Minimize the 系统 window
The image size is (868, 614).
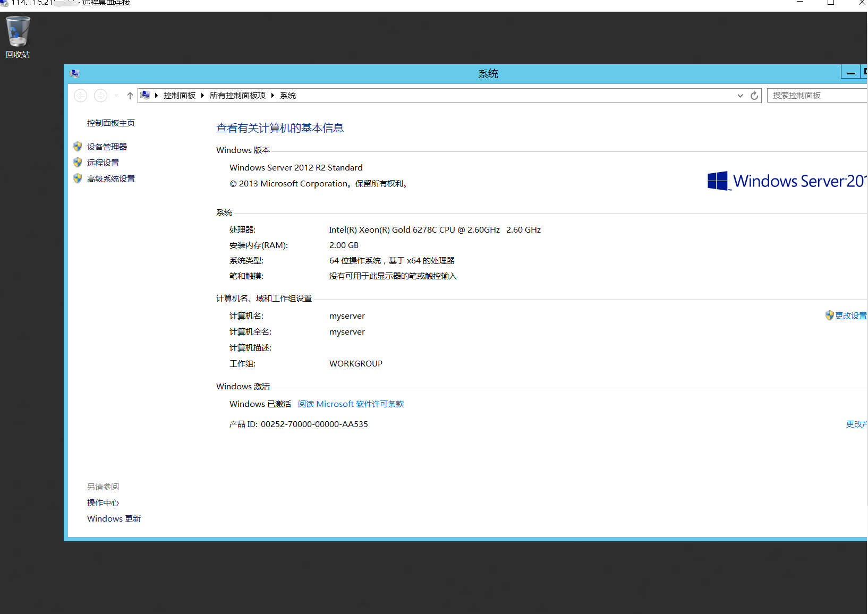pyautogui.click(x=851, y=73)
